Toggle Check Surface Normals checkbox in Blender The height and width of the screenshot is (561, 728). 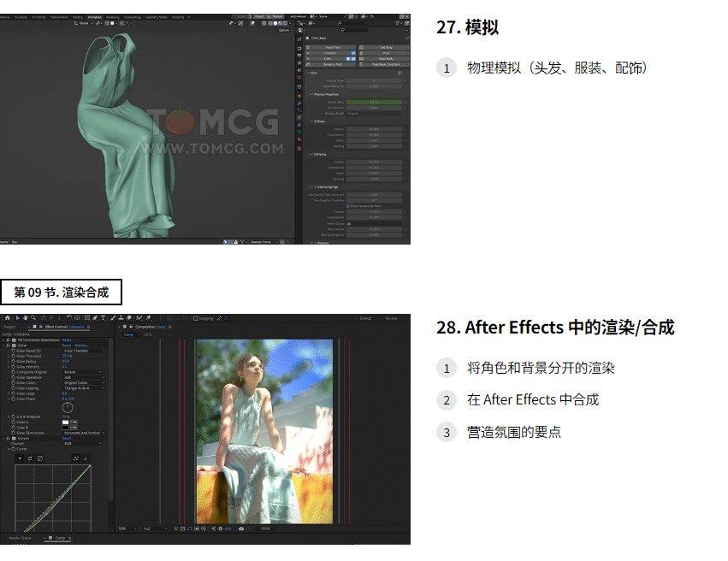(348, 206)
